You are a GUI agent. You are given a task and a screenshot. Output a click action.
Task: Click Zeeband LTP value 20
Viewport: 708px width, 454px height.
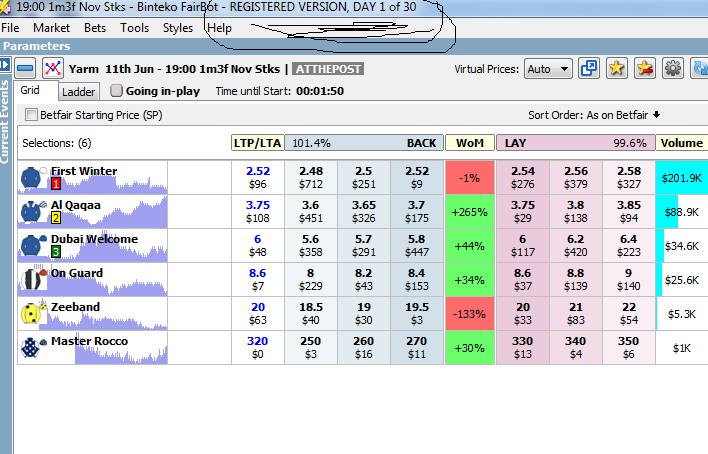coord(258,307)
